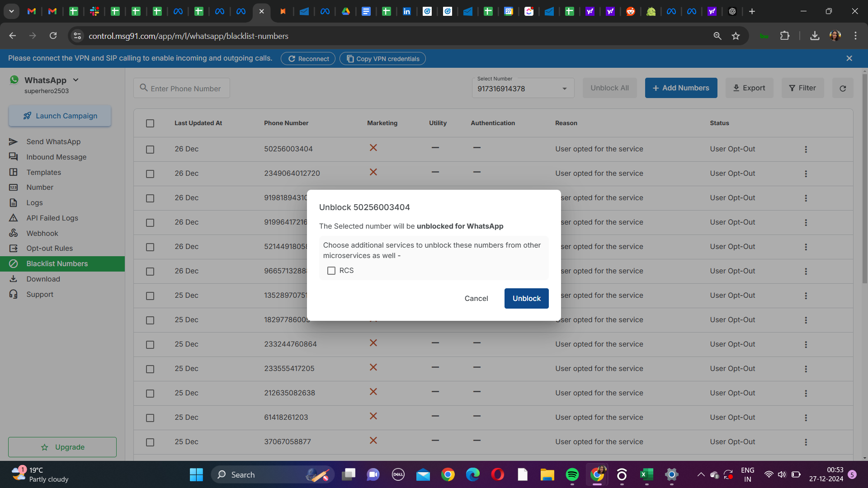Click the Launch Campaign rocket button
Screen dimensions: 868x488
coord(60,116)
